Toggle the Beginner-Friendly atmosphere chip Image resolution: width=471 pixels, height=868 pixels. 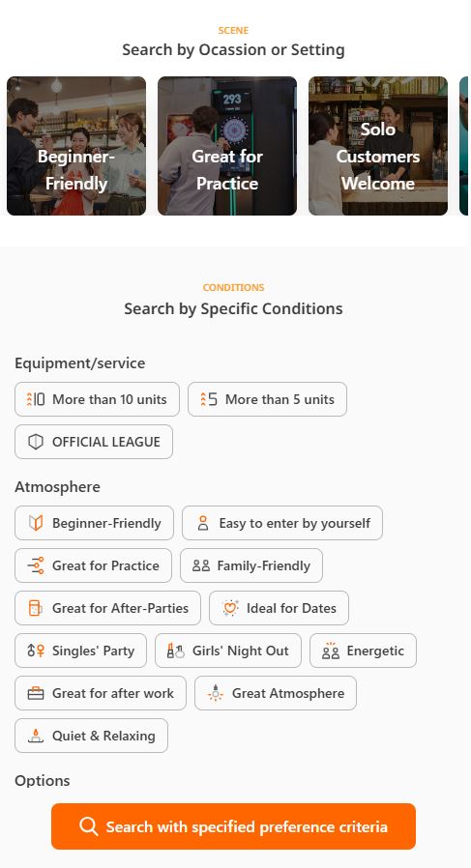pyautogui.click(x=94, y=523)
